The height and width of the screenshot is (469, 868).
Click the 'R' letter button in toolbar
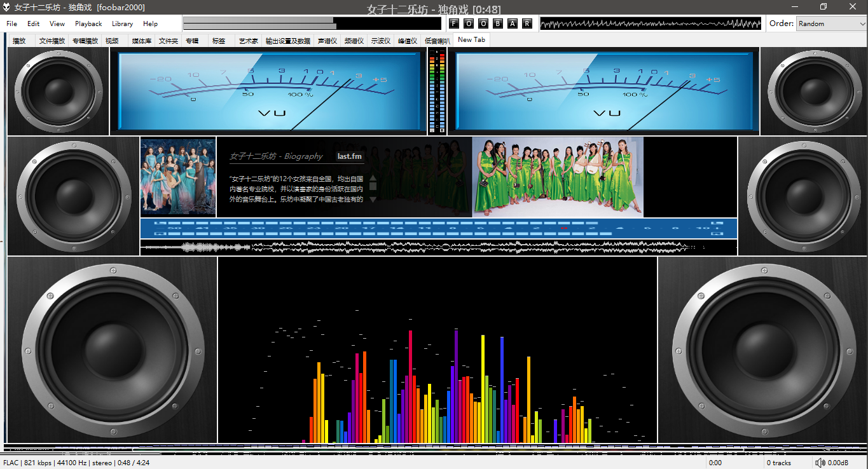[527, 24]
